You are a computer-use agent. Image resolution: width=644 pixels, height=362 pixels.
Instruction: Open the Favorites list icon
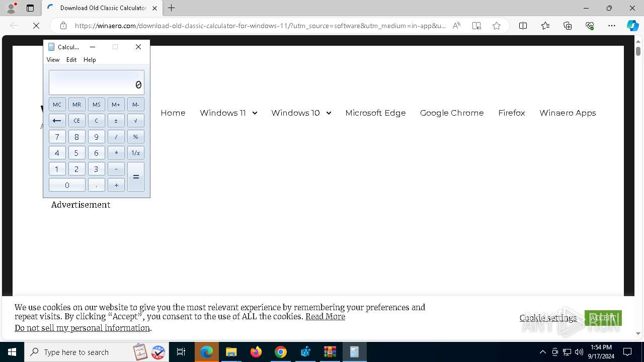click(545, 26)
